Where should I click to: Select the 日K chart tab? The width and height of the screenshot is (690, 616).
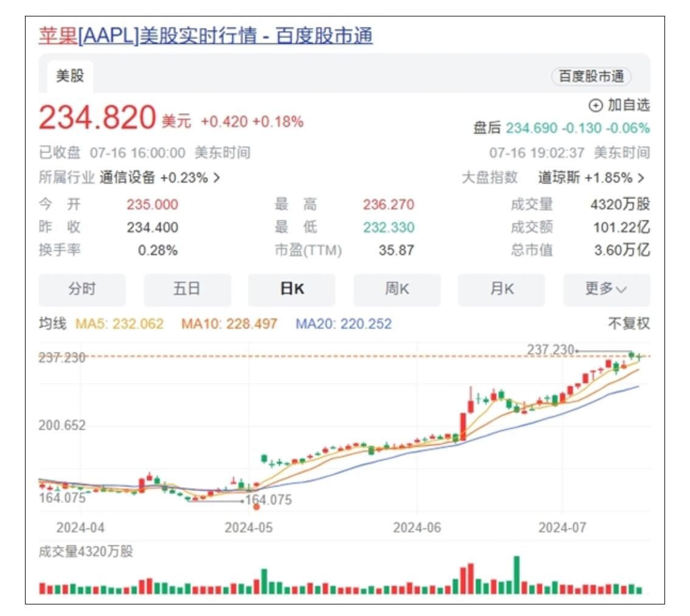coord(291,289)
